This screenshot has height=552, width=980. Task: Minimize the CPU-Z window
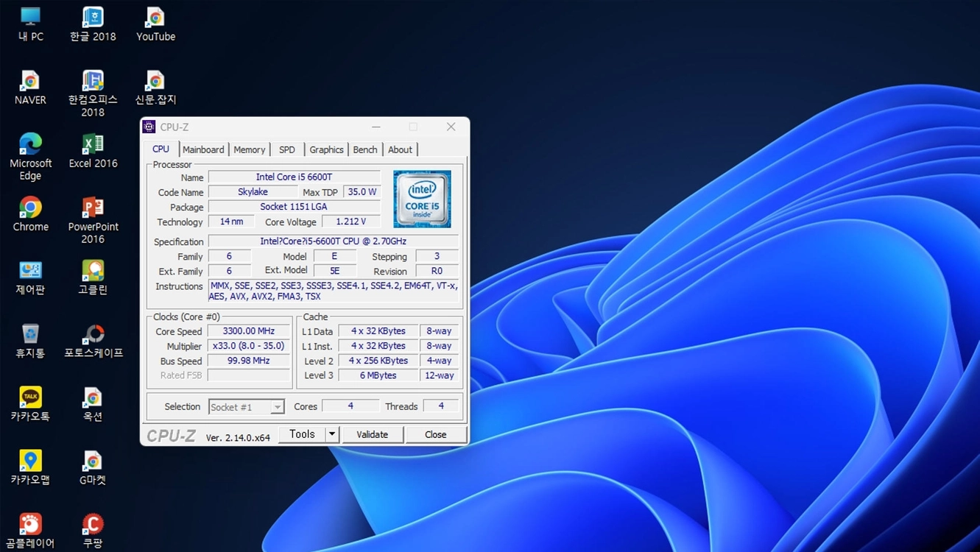376,127
